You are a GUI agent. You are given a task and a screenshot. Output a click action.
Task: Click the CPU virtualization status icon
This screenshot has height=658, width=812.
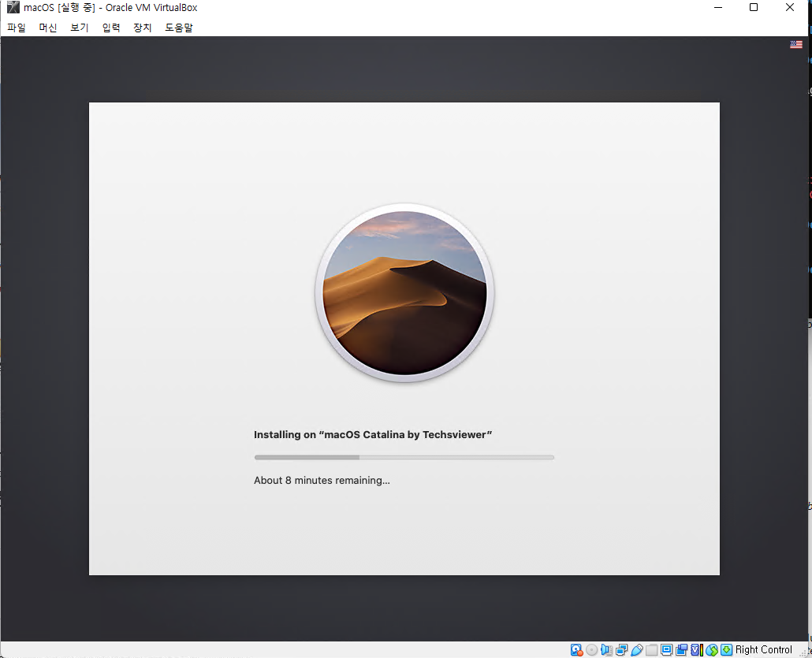(x=697, y=649)
